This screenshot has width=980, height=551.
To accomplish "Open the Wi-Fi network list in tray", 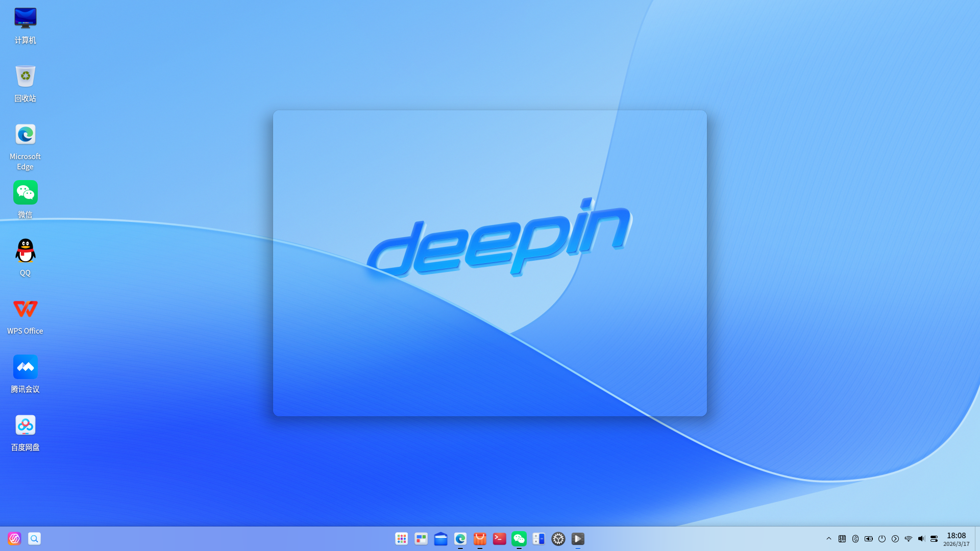I will 909,539.
